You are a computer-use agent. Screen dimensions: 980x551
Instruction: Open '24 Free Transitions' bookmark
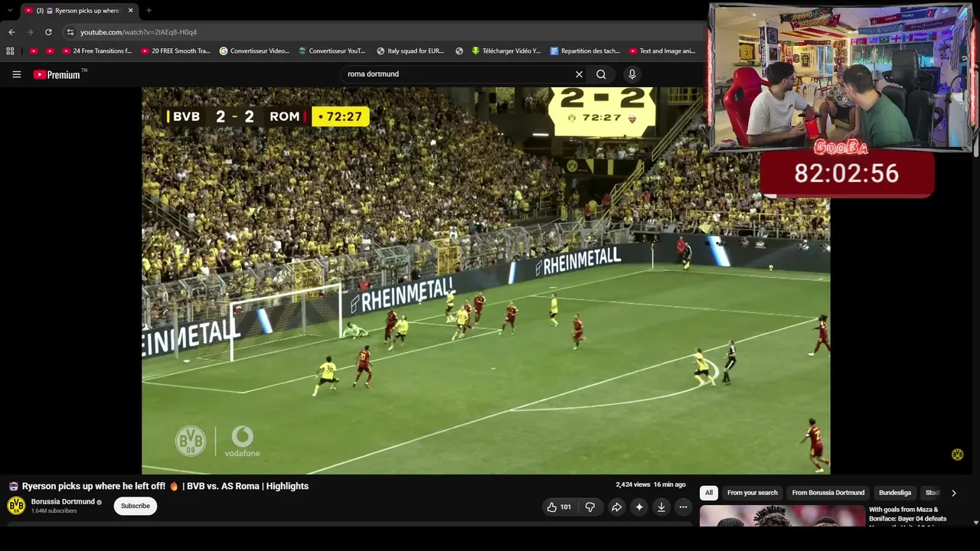pyautogui.click(x=97, y=51)
